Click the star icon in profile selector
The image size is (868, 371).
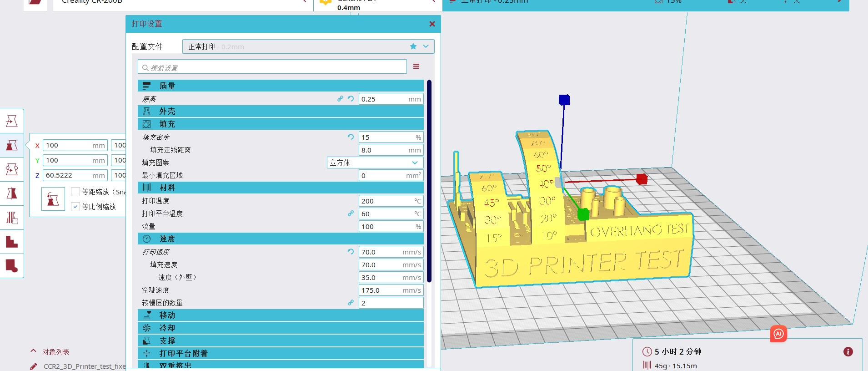(x=413, y=46)
